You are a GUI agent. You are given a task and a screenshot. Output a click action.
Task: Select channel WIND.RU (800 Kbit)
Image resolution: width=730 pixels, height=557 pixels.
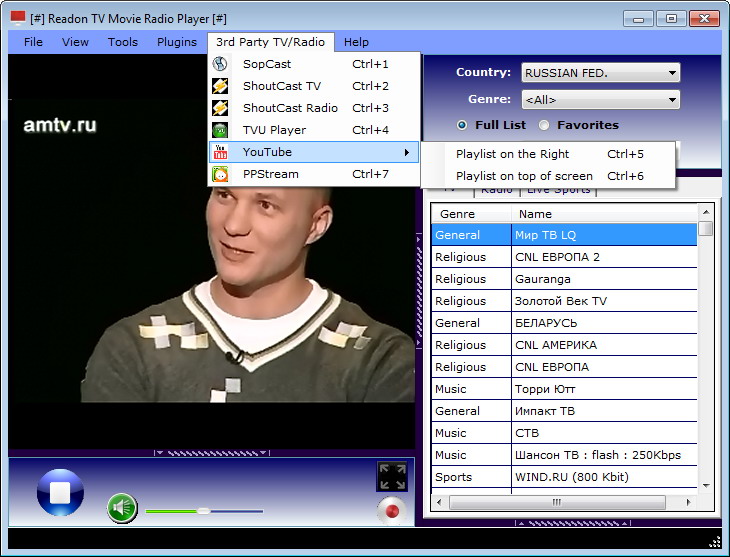point(564,477)
